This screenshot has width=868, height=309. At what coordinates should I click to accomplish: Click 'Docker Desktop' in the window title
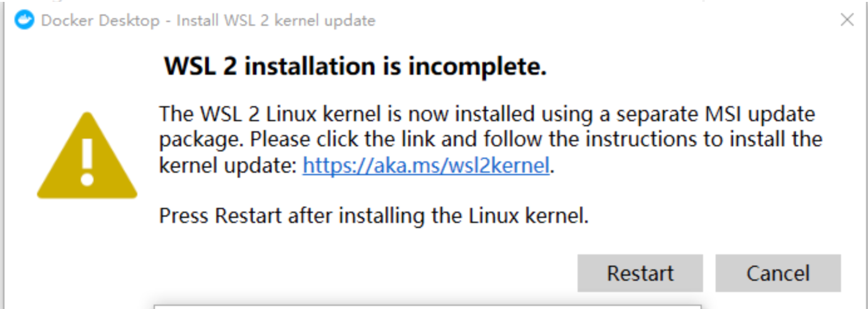click(x=100, y=21)
